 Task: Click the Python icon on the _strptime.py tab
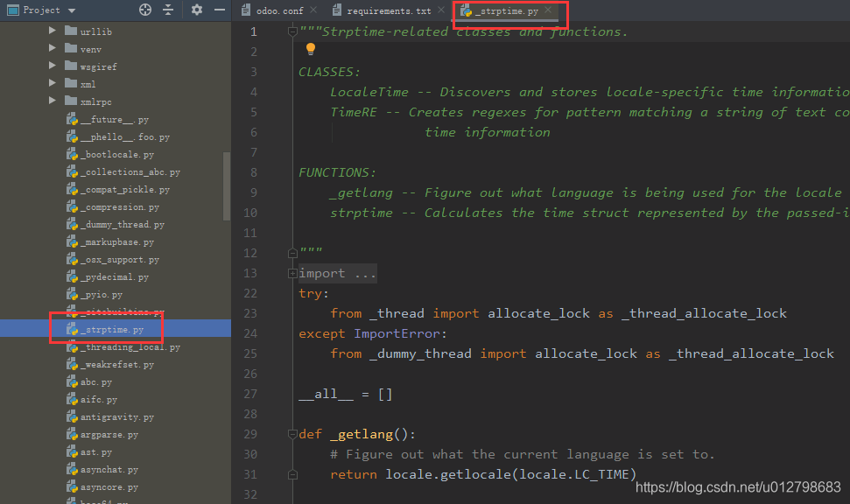tap(468, 12)
